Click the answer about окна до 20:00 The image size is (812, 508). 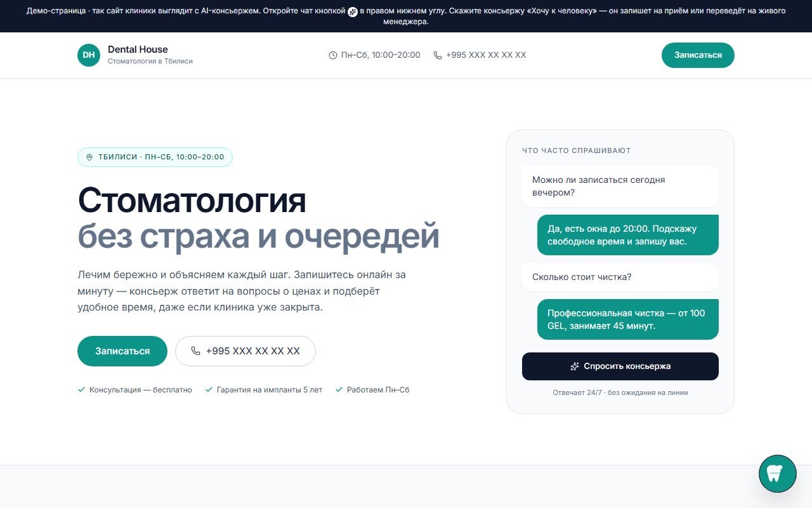tap(628, 235)
